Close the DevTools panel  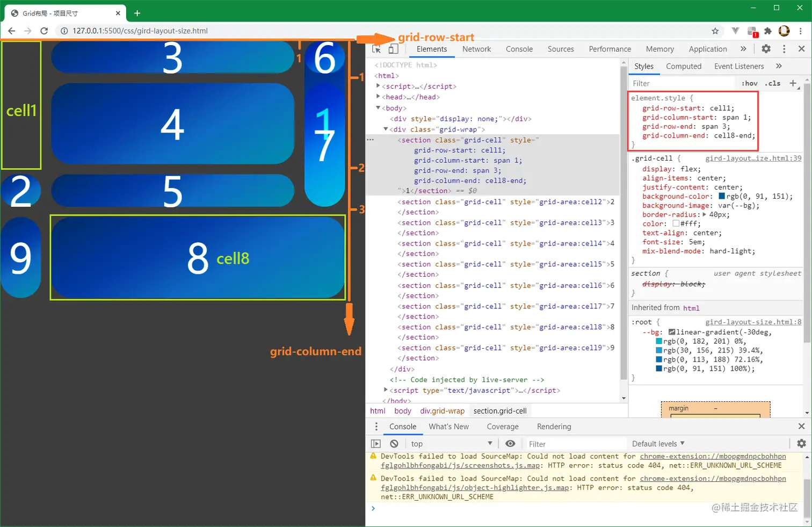801,49
